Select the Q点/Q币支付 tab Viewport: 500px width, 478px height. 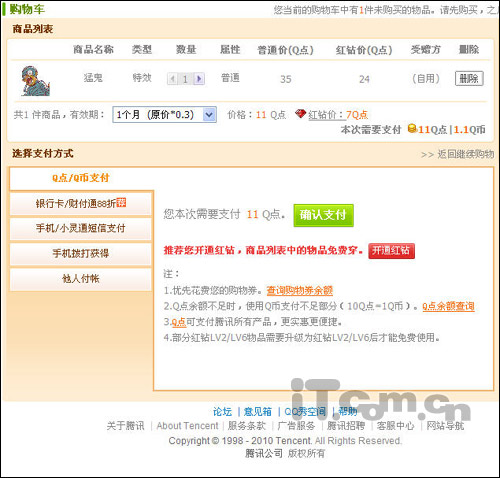tap(81, 178)
